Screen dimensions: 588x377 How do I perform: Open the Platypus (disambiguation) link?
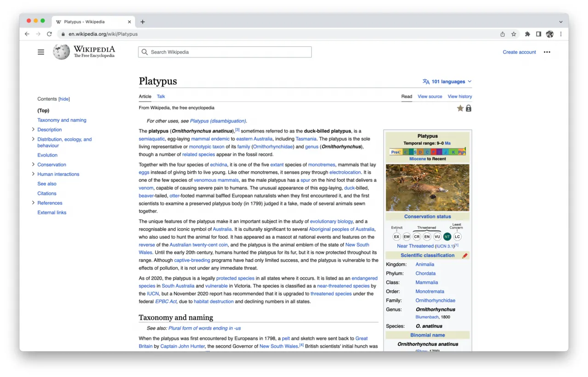[x=218, y=121]
